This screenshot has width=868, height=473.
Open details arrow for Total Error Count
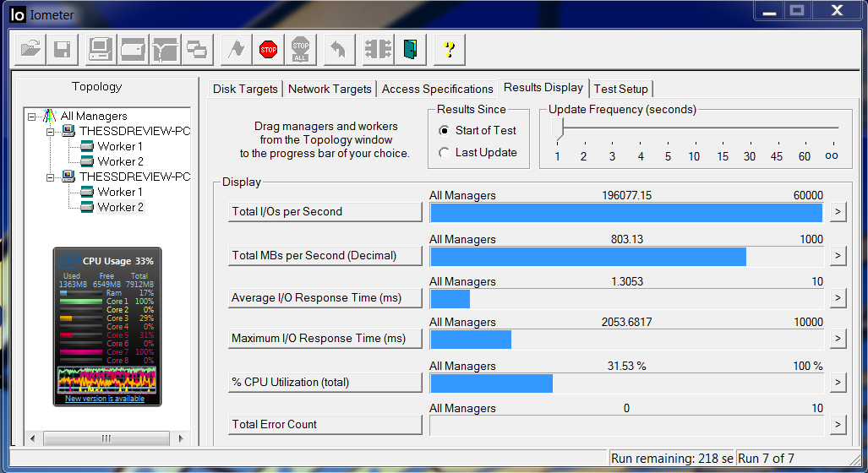click(838, 425)
